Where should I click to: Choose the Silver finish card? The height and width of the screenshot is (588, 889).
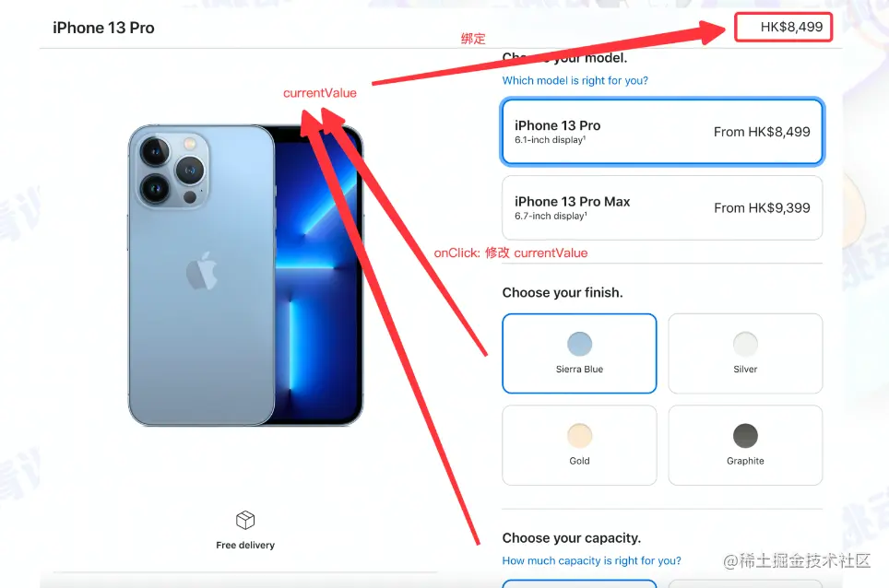[745, 354]
